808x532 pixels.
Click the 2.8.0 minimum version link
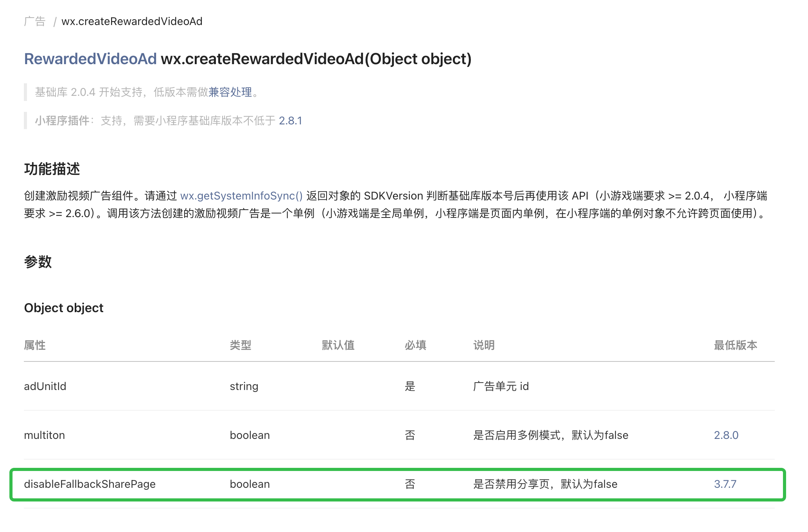726,435
